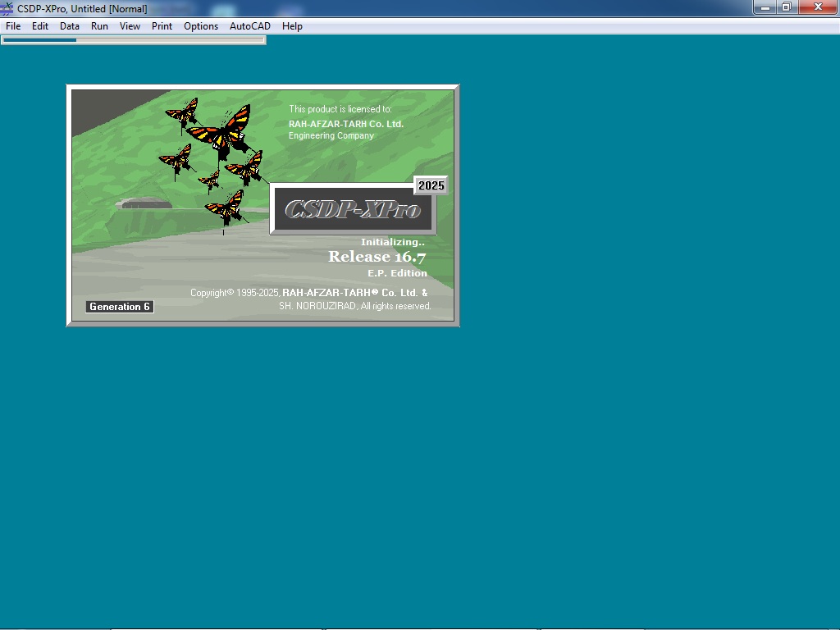Screen dimensions: 840x630
Task: Open the Edit menu
Action: point(40,25)
